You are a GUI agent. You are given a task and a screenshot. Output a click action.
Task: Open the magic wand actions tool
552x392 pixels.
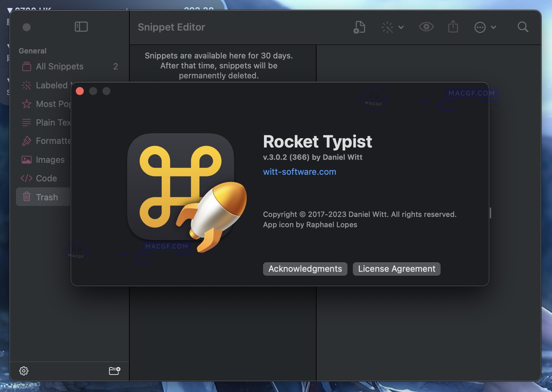[387, 27]
